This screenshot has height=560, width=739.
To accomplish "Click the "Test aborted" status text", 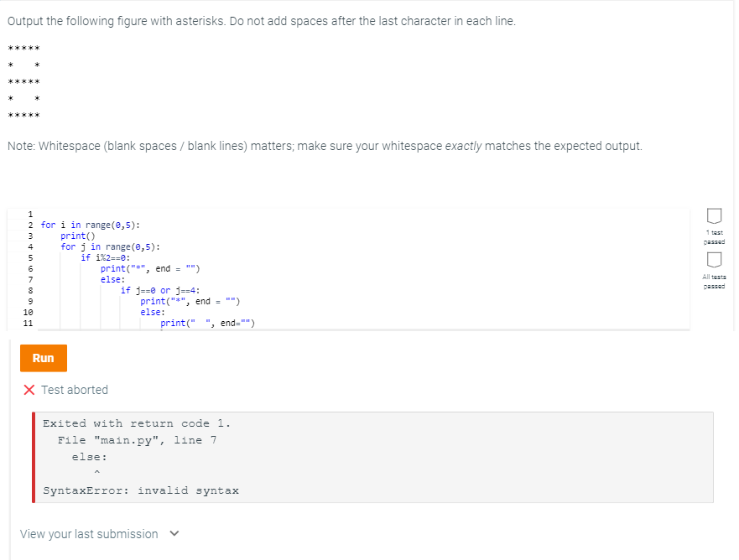I will point(75,390).
